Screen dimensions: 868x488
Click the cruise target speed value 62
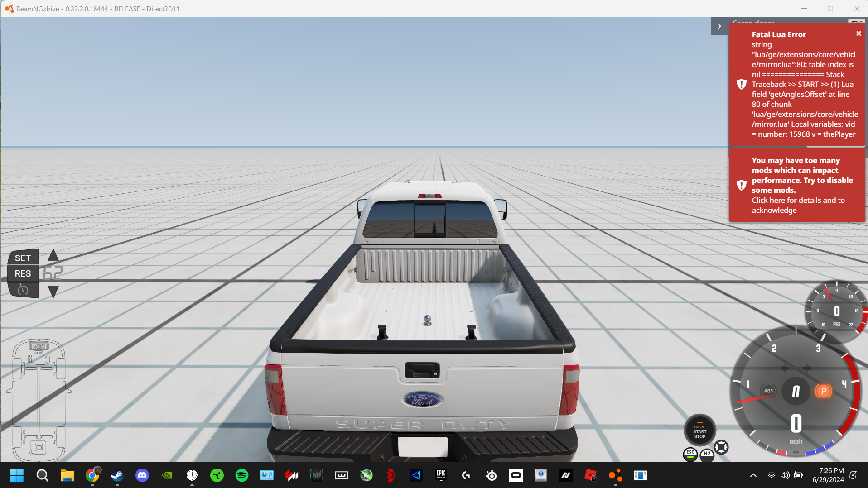(x=53, y=273)
